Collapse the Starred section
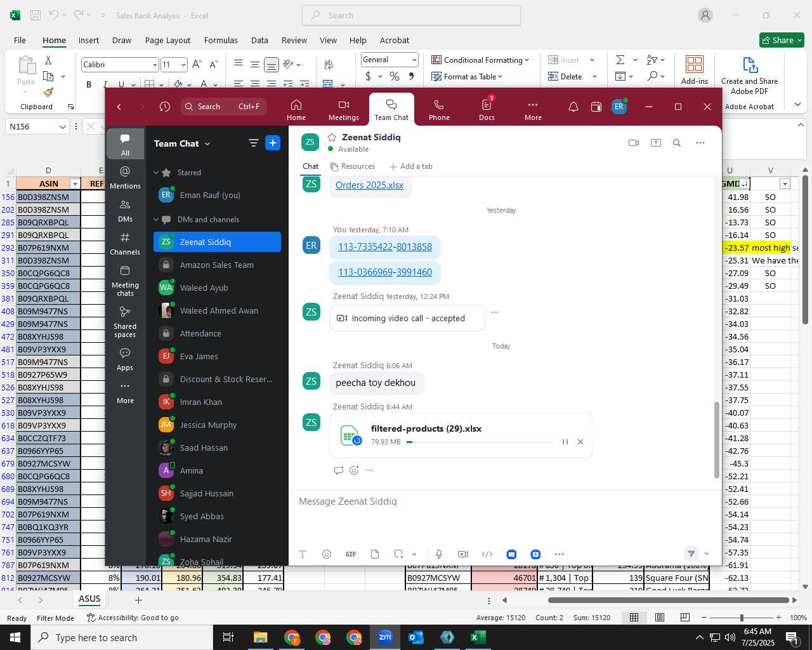812x650 pixels. tap(156, 173)
